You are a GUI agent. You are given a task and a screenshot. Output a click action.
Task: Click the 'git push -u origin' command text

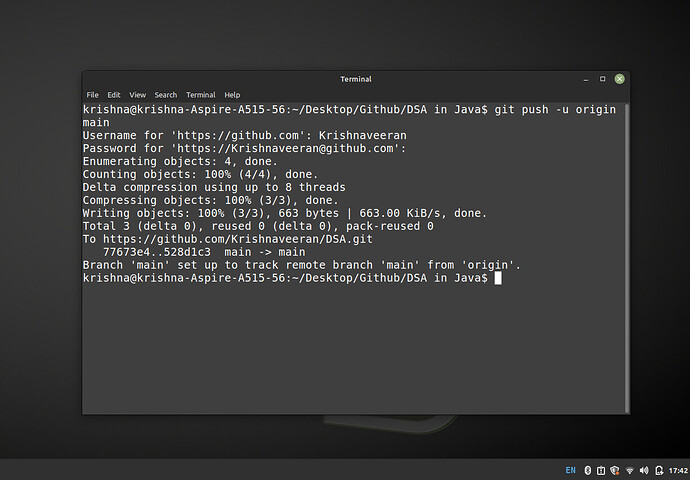(555, 110)
